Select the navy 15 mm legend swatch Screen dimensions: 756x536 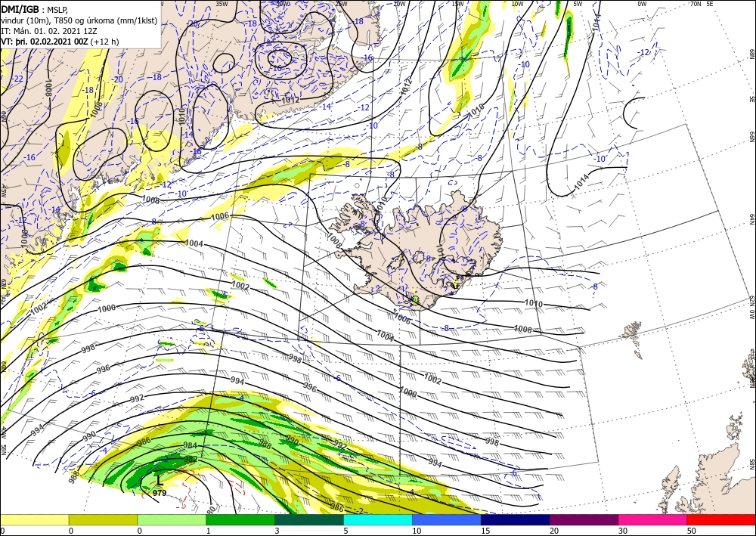(515, 519)
